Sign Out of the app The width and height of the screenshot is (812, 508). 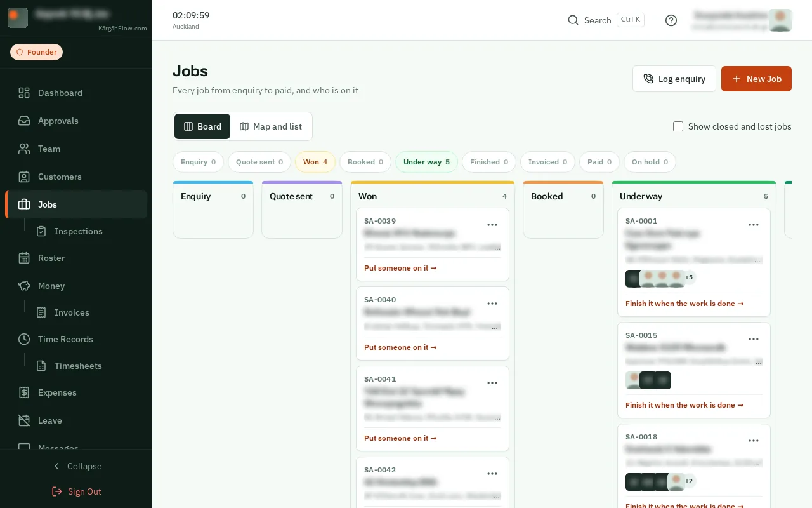[x=76, y=491]
